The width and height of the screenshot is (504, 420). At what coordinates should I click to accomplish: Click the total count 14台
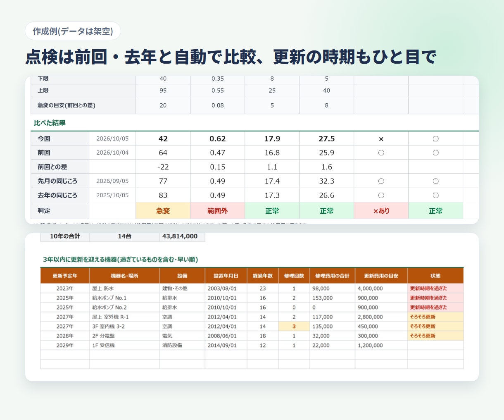[124, 236]
